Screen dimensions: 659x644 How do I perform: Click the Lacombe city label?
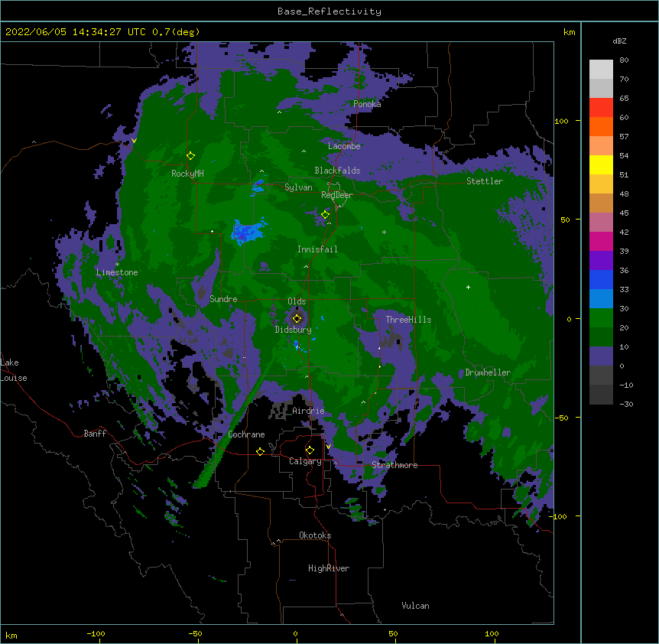point(344,146)
